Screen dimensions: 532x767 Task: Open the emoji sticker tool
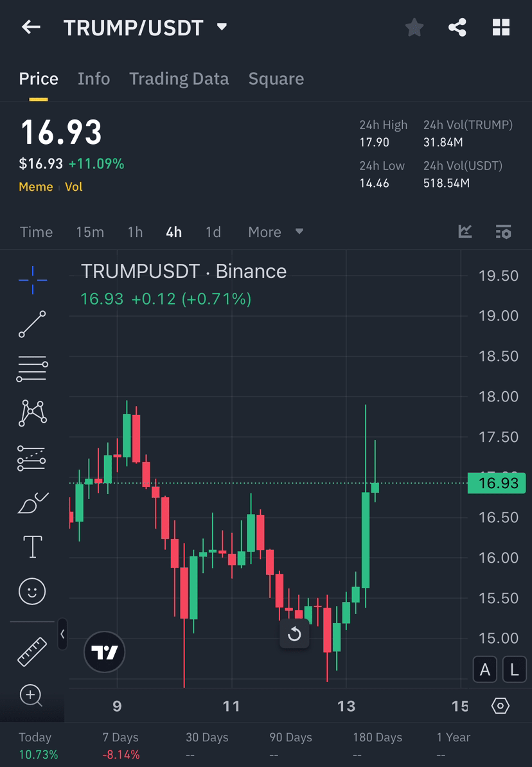click(x=31, y=591)
